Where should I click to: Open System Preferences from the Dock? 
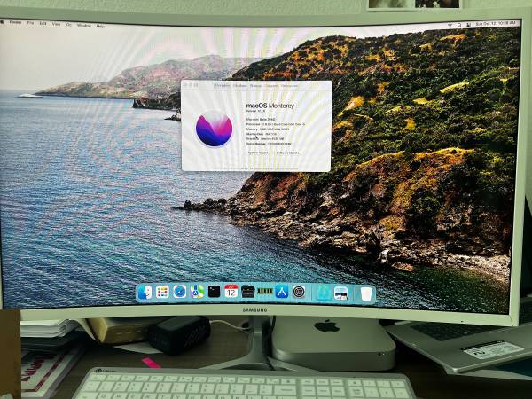[299, 292]
